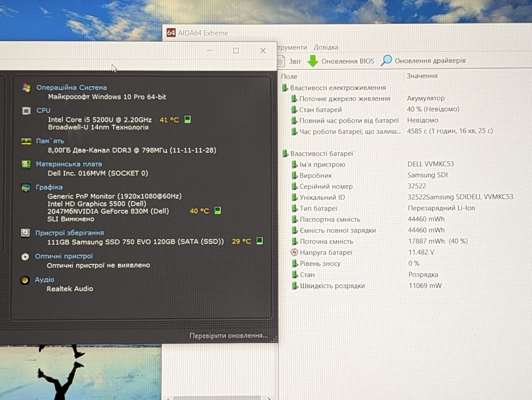Click the speaker icon beside Аудіо
The image size is (532, 400).
pyautogui.click(x=25, y=280)
